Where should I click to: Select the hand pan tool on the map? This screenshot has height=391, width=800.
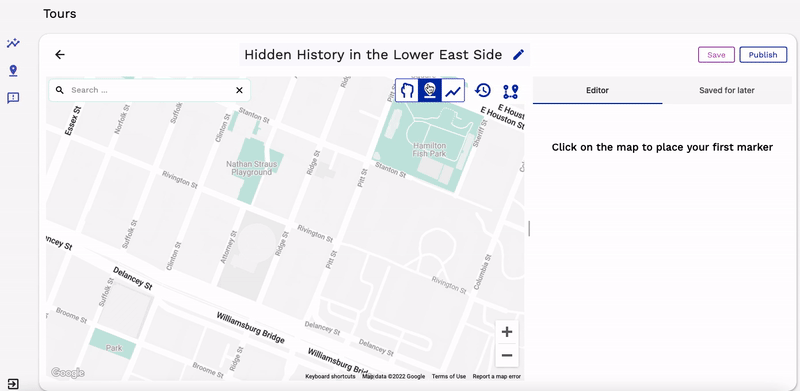(407, 90)
